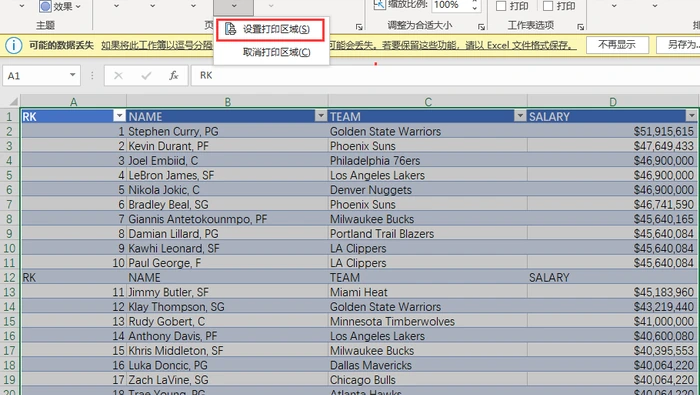This screenshot has height=395, width=700.
Task: Click the cell 'Joel Embiid, C'
Action: (x=227, y=161)
